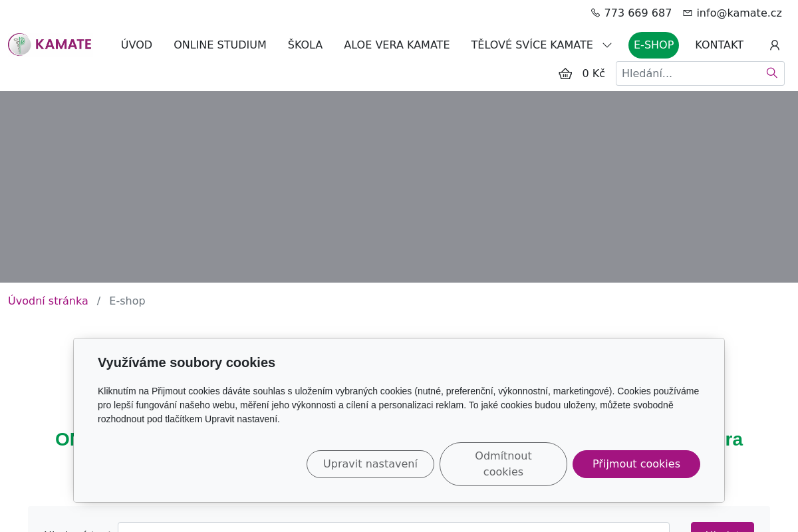Click info@kamate.cz email link

pos(739,13)
